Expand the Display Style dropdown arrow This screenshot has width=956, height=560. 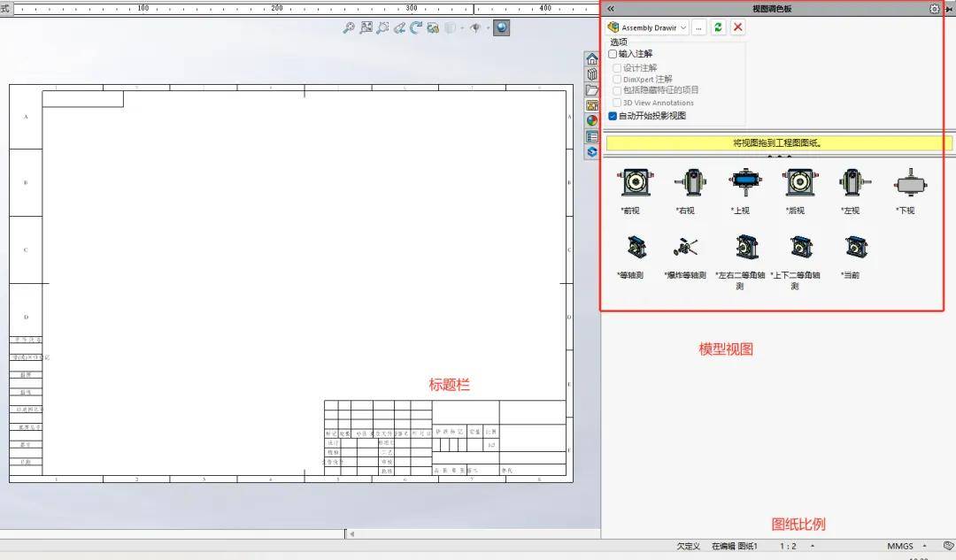click(461, 28)
